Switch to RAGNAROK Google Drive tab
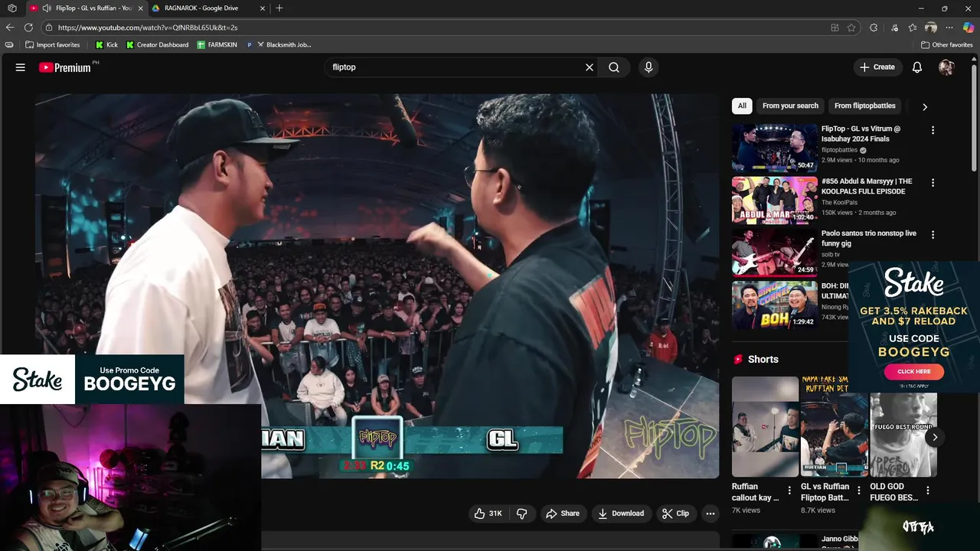 [201, 8]
